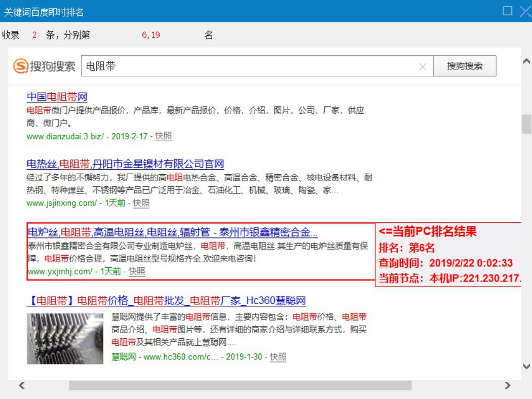Open 快照 for www.yxjmhj.com result
Screen dimensions: 532x399
coord(137,271)
